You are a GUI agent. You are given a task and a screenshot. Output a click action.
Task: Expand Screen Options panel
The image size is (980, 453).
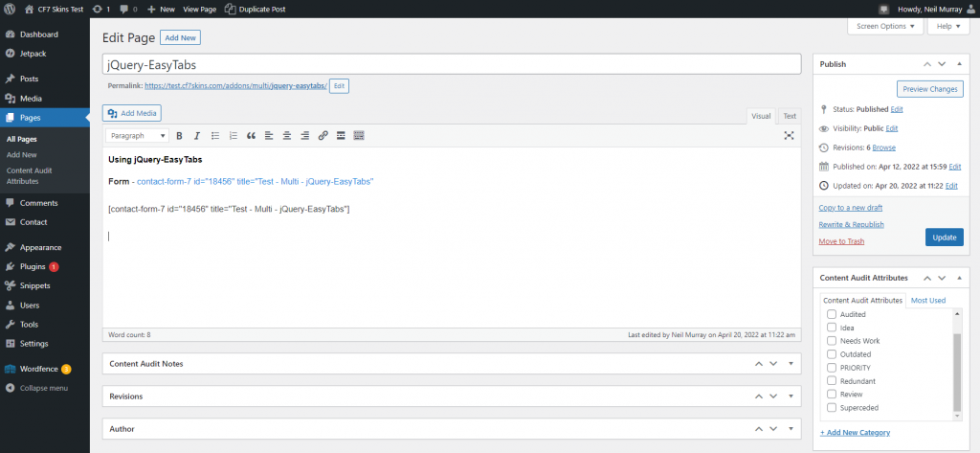(885, 27)
